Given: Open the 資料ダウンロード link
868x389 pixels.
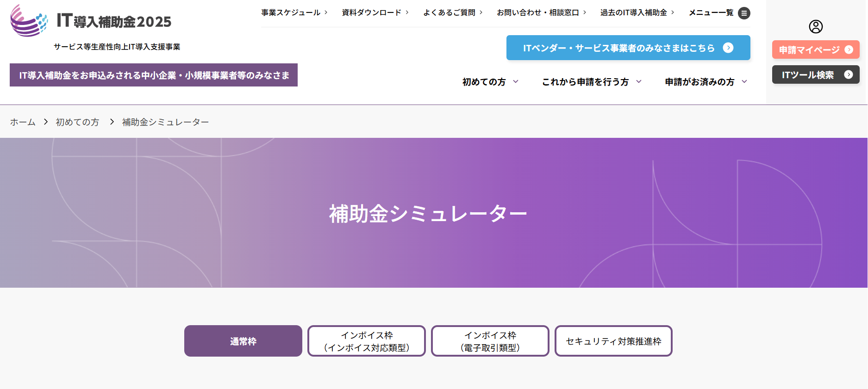Looking at the screenshot, I should click(375, 12).
